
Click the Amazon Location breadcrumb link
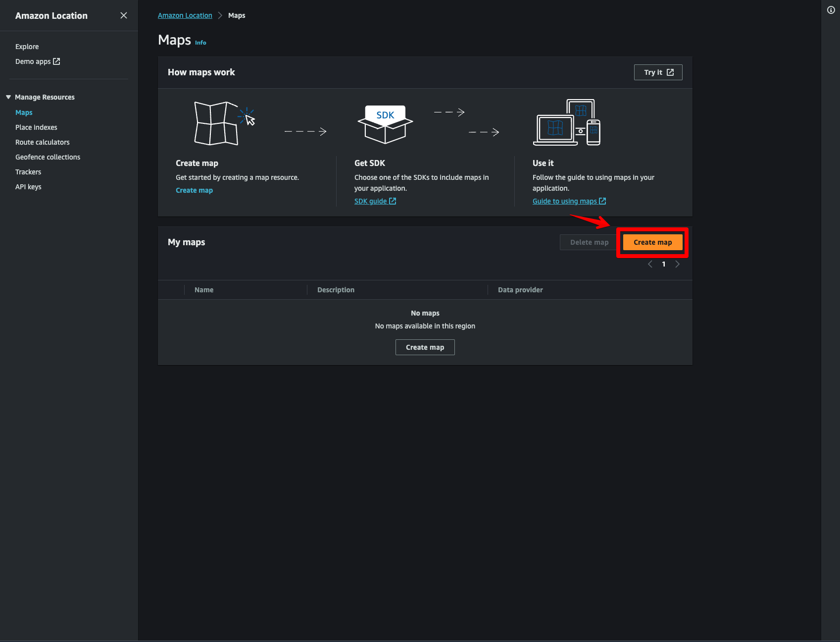coord(185,15)
